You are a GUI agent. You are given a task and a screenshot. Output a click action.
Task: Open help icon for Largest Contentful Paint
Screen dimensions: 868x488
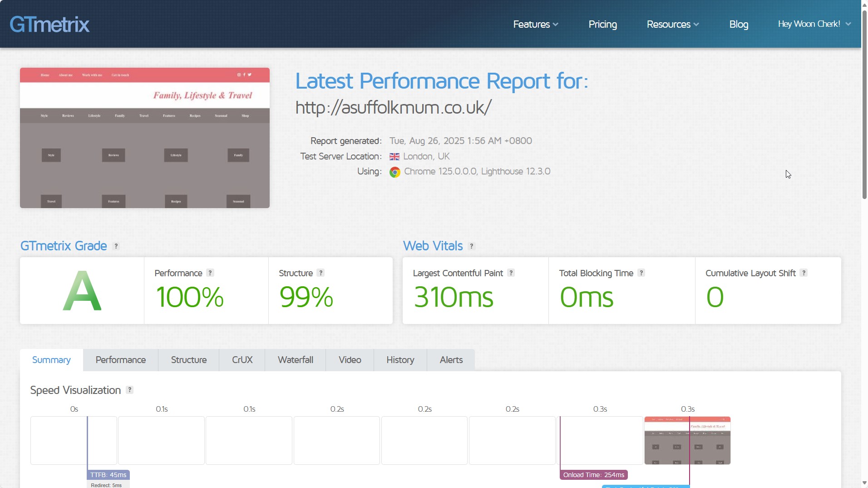tap(511, 273)
